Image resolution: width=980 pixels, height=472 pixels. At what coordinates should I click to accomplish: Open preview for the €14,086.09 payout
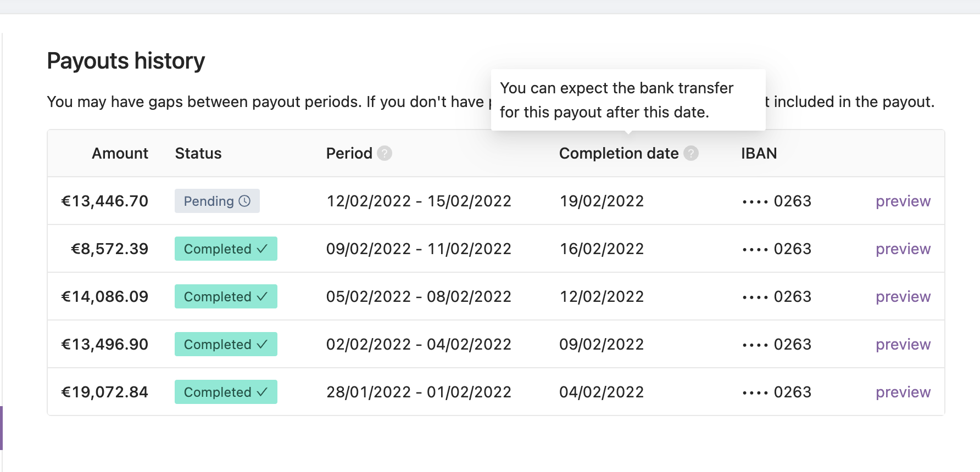click(903, 297)
